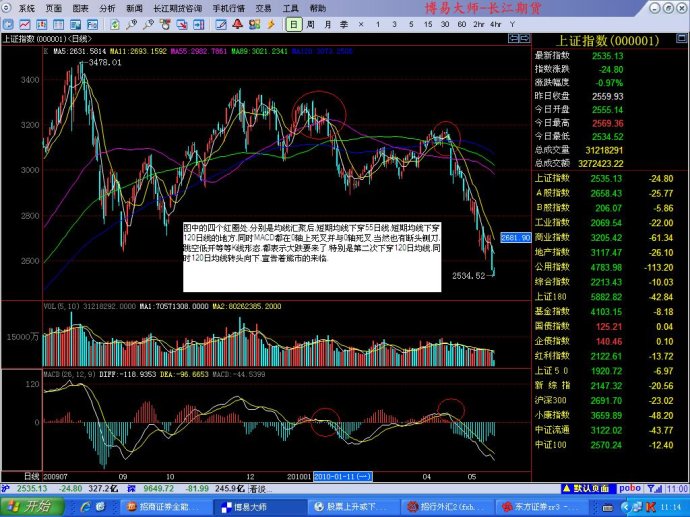Select the 地产指数 row in index list

click(609, 252)
